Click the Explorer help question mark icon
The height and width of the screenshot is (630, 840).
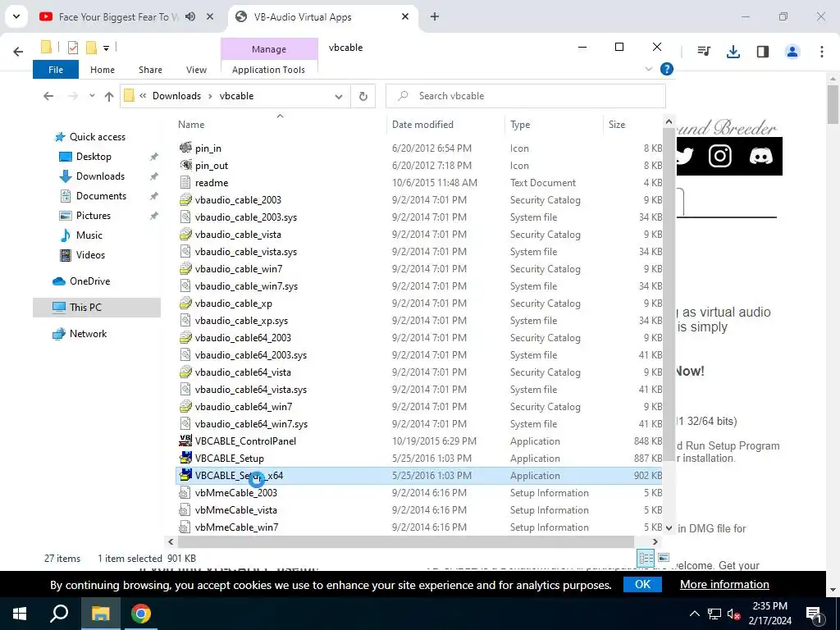point(666,69)
